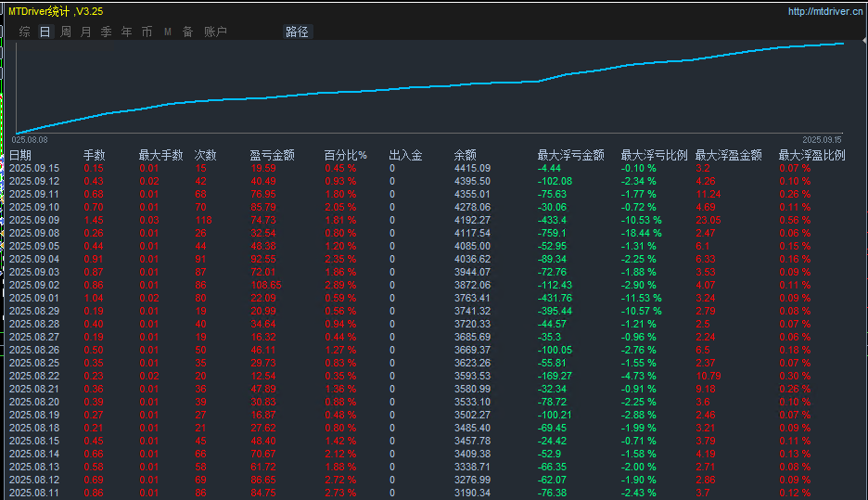Select the 2025.09.01 date row
Image resolution: width=868 pixels, height=500 pixels.
click(34, 298)
